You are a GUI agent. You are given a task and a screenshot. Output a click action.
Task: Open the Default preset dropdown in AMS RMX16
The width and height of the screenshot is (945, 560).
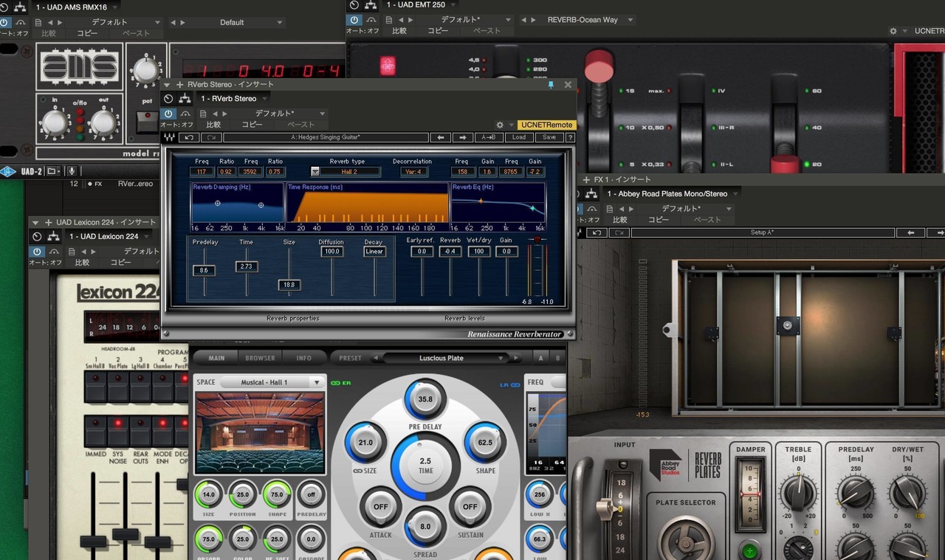232,22
